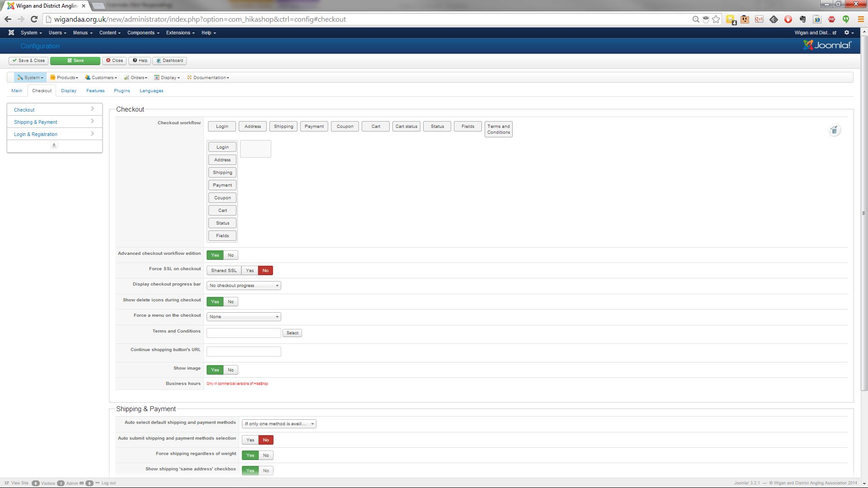Click the green Save button
Viewport: 868px width, 488px height.
75,61
